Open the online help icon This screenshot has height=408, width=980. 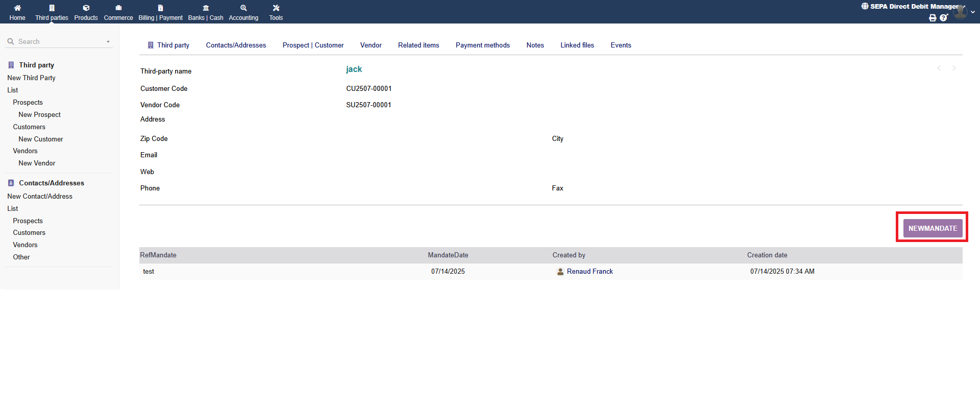pos(944,18)
